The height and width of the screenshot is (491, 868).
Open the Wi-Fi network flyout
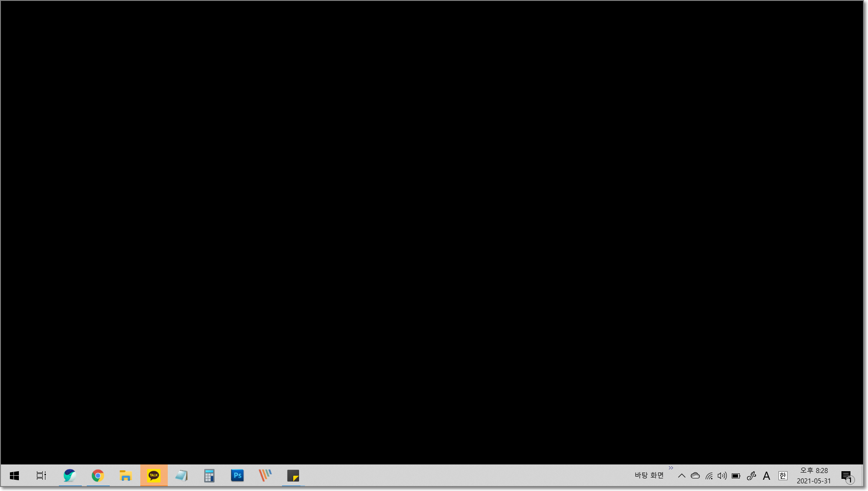709,476
